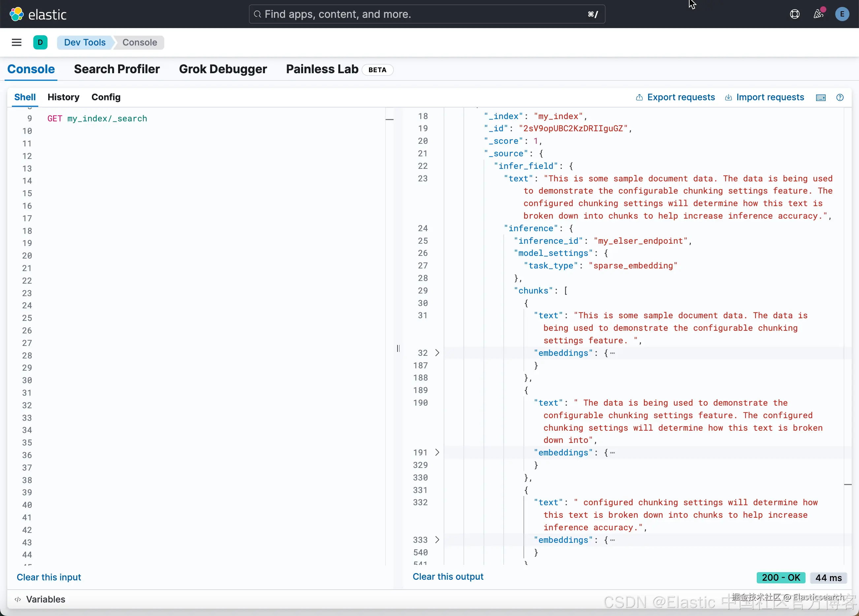This screenshot has height=616, width=859.
Task: Expand embeddings fold on line 191
Action: point(437,452)
